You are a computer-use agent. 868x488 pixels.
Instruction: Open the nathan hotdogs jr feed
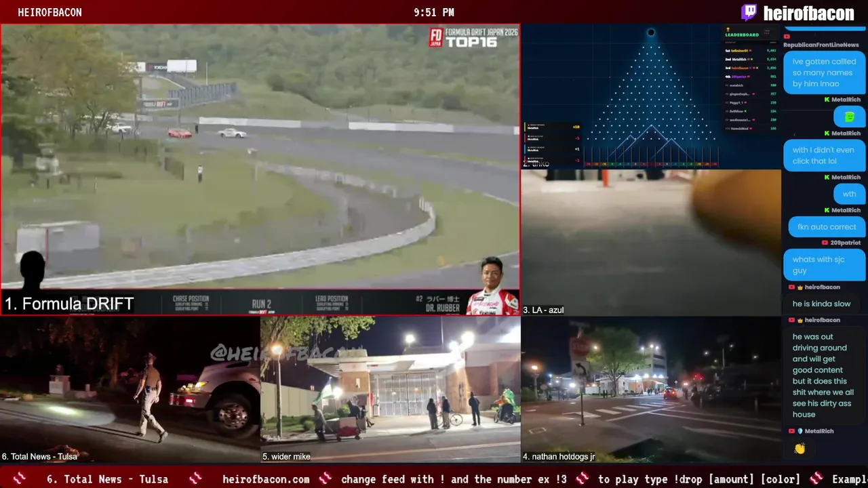tap(651, 390)
